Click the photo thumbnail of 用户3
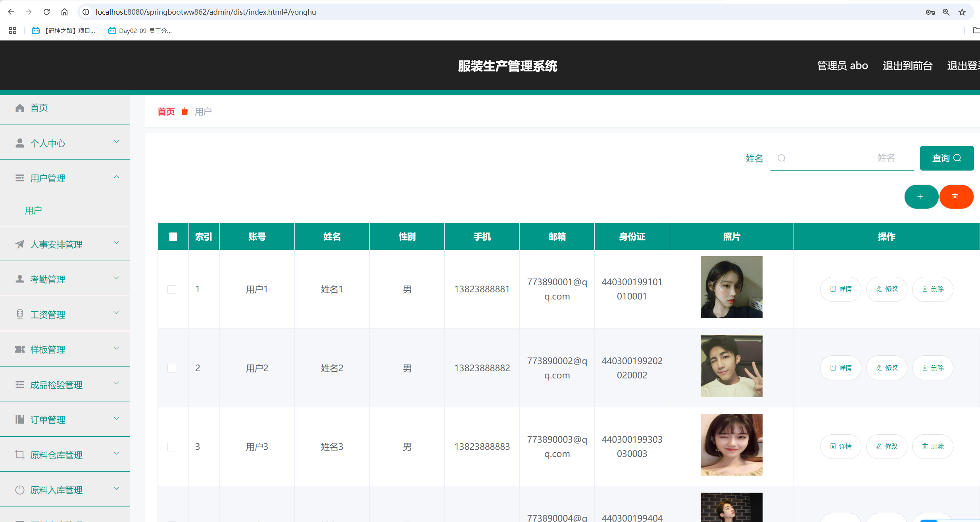Screen dimensions: 980x522 [x=731, y=445]
